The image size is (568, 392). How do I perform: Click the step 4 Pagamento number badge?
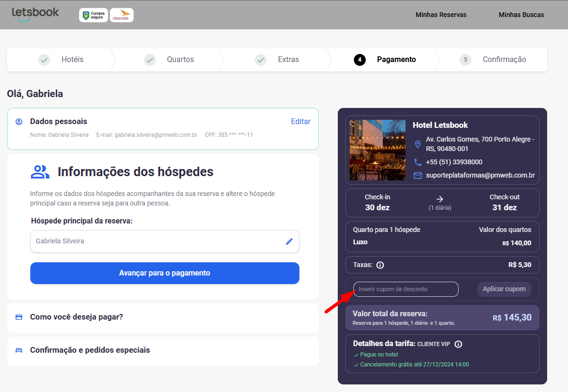click(x=360, y=60)
